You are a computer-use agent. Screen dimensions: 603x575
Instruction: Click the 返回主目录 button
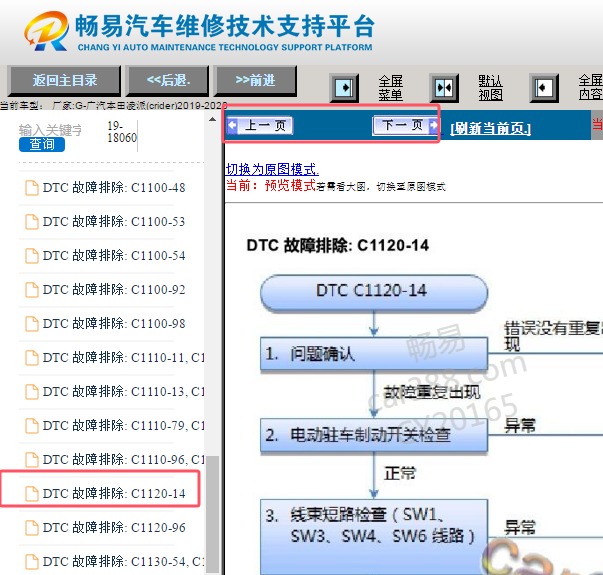pos(65,80)
